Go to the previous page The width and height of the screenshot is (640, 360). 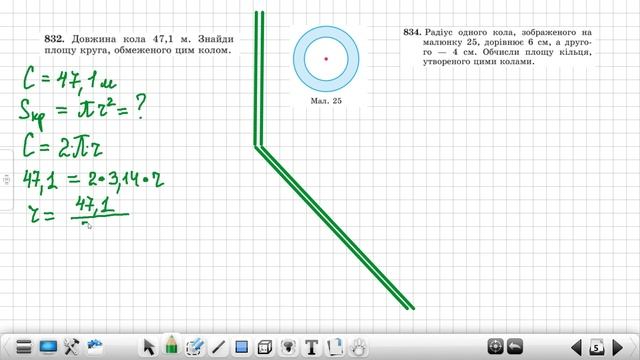point(576,348)
